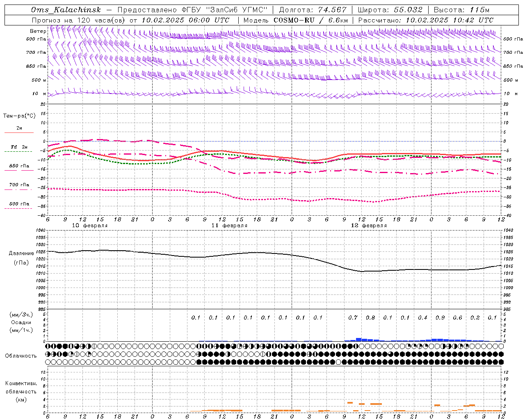This screenshot has height=420, width=525.
Task: Click the '0.9' precipitation value
Action: [x=440, y=317]
